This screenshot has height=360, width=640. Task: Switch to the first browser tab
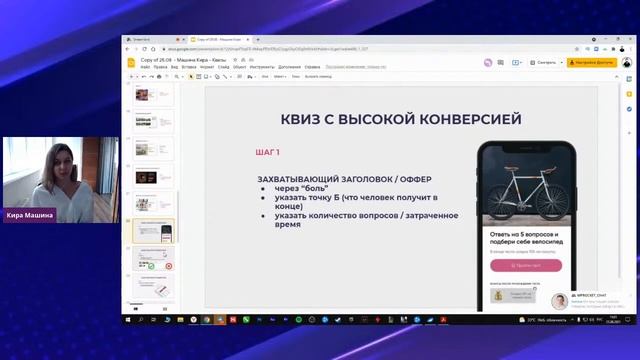pyautogui.click(x=154, y=40)
